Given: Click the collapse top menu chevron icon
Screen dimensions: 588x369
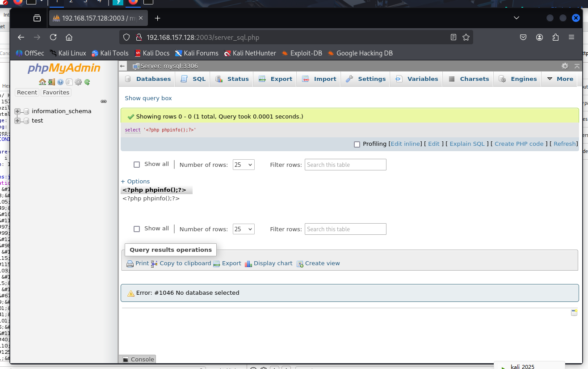Looking at the screenshot, I should [577, 66].
